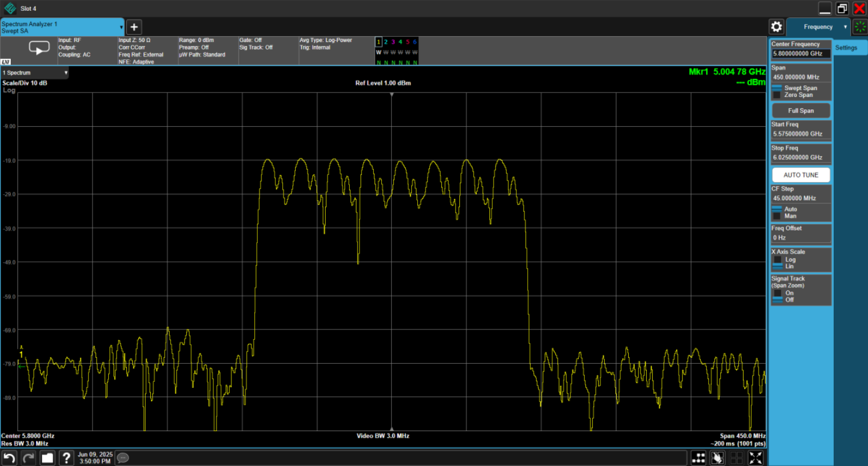Viewport: 868px width, 466px height.
Task: Open the Frequency menu panel dropdown
Action: [818, 26]
